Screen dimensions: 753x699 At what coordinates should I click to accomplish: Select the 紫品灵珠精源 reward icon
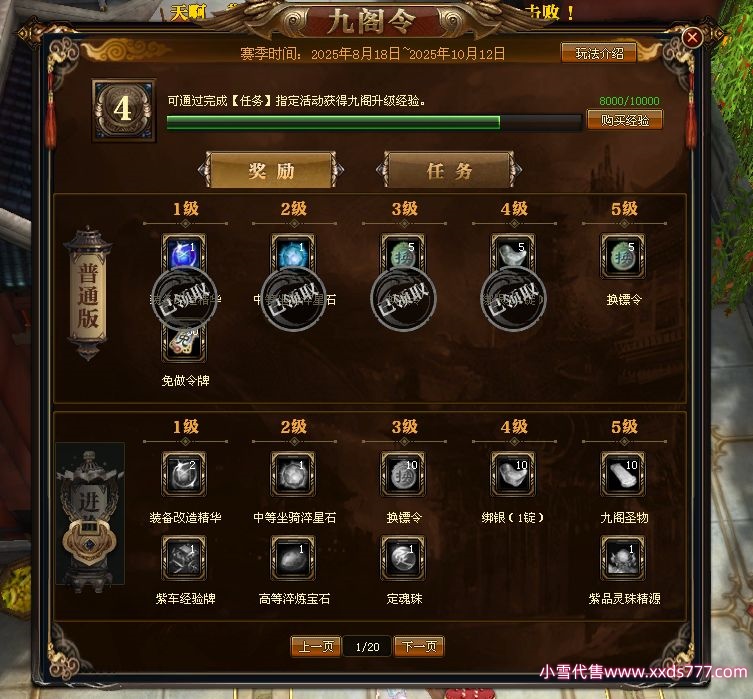[x=623, y=558]
